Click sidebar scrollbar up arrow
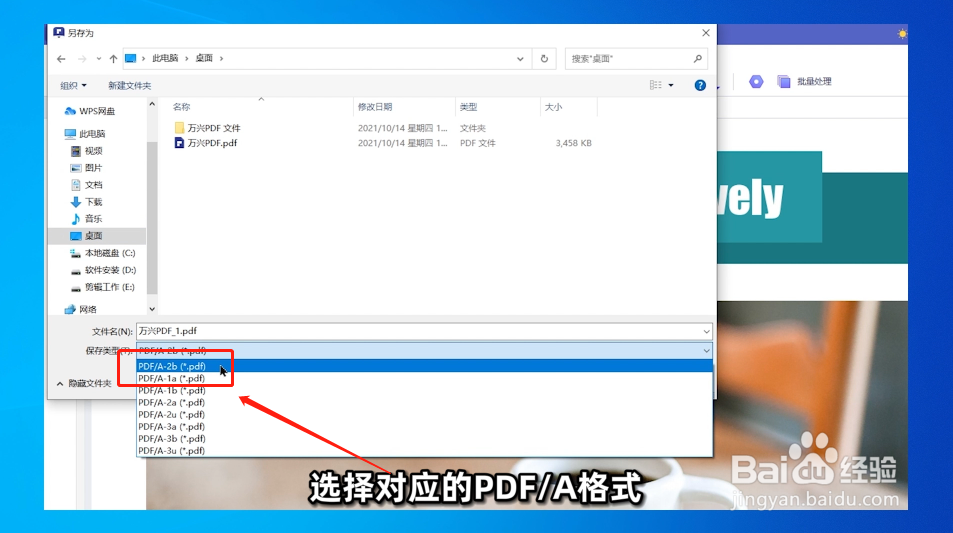Screen dimensions: 953x533 [x=152, y=105]
